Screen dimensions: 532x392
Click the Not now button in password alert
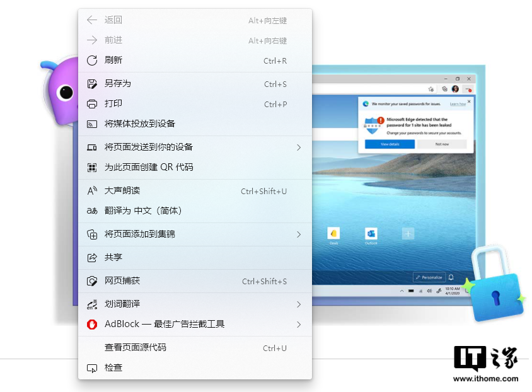coord(442,144)
